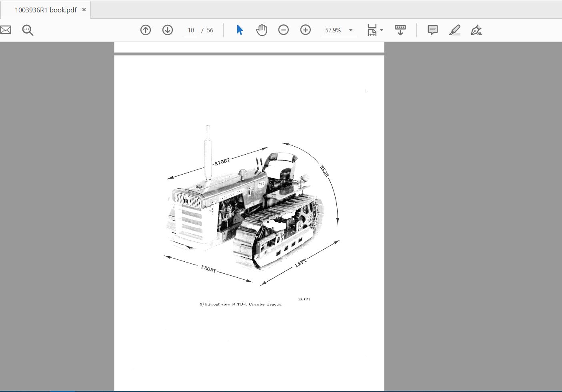Expand the 57.9% zoom level dropdown

pos(351,30)
